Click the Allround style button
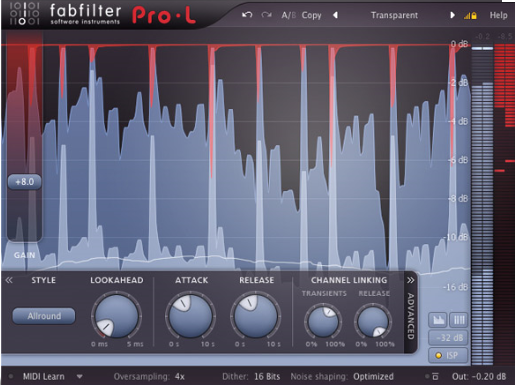The image size is (515, 385). 44,316
